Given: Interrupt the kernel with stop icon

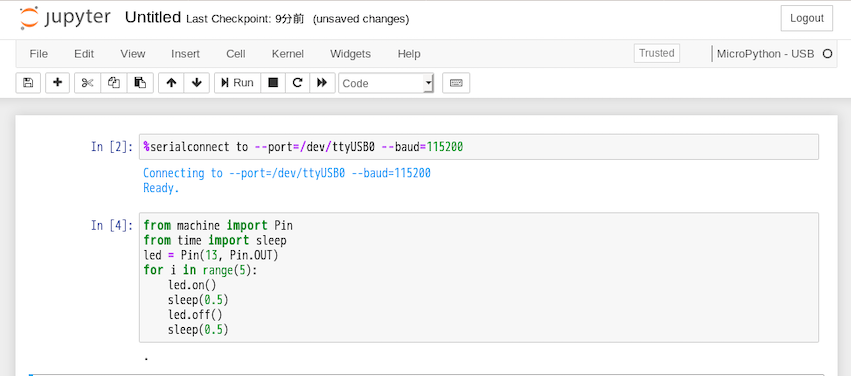Looking at the screenshot, I should pos(274,83).
